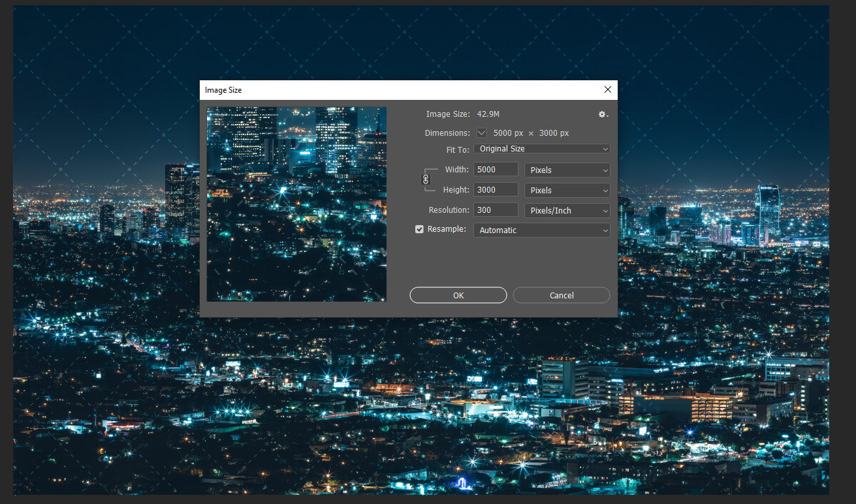
Task: Confirm with the OK button
Action: (458, 295)
